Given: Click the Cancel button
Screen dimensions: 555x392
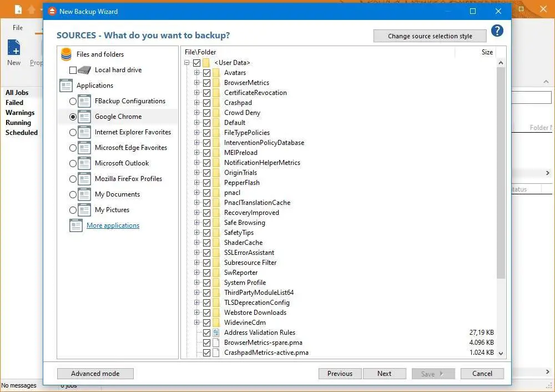Looking at the screenshot, I should [x=482, y=374].
